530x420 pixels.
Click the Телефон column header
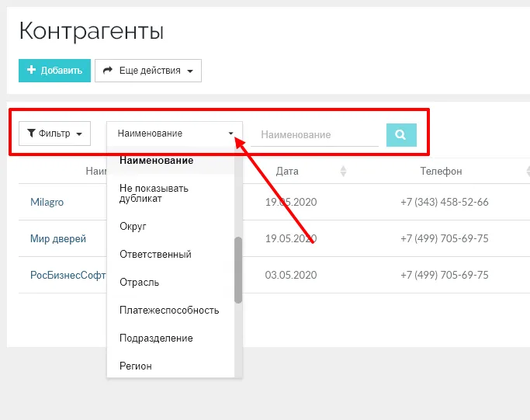[441, 172]
